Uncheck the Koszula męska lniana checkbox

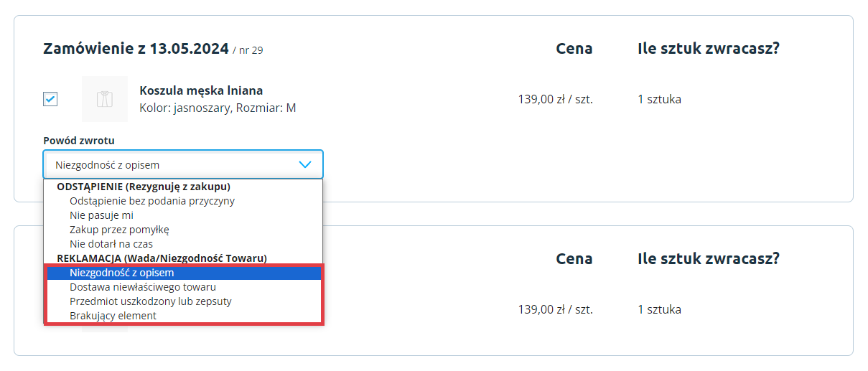click(x=50, y=99)
